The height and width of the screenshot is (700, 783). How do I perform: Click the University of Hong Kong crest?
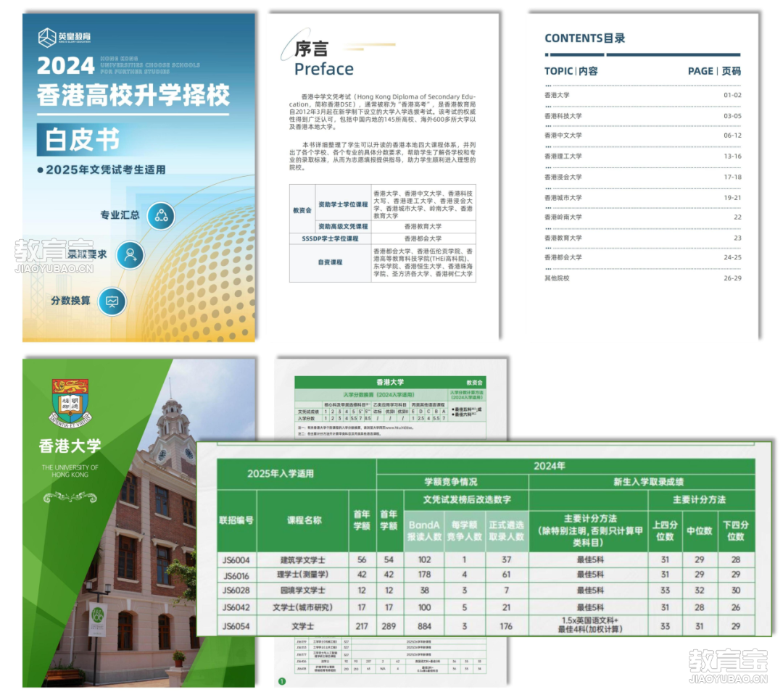[x=70, y=402]
